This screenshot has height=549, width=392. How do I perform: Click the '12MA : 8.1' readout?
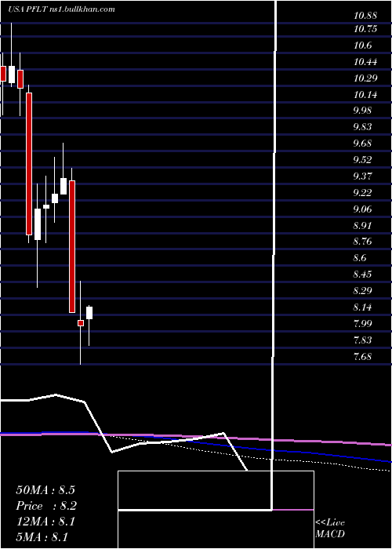click(x=45, y=522)
